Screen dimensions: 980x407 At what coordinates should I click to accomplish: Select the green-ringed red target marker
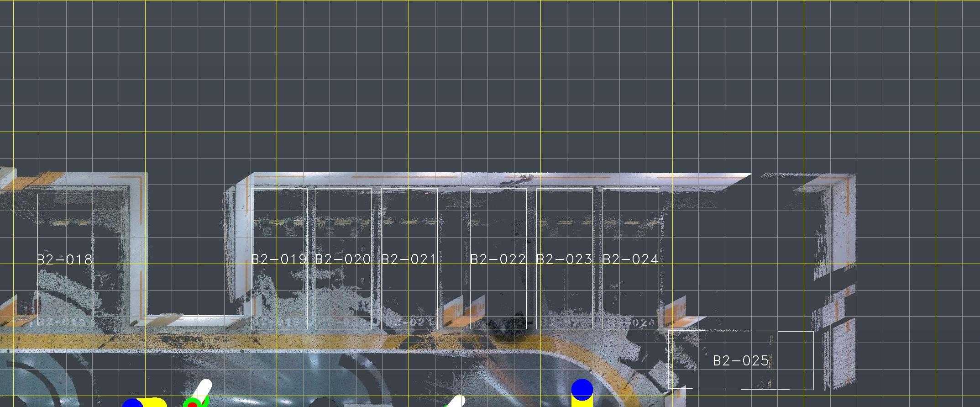pyautogui.click(x=192, y=404)
